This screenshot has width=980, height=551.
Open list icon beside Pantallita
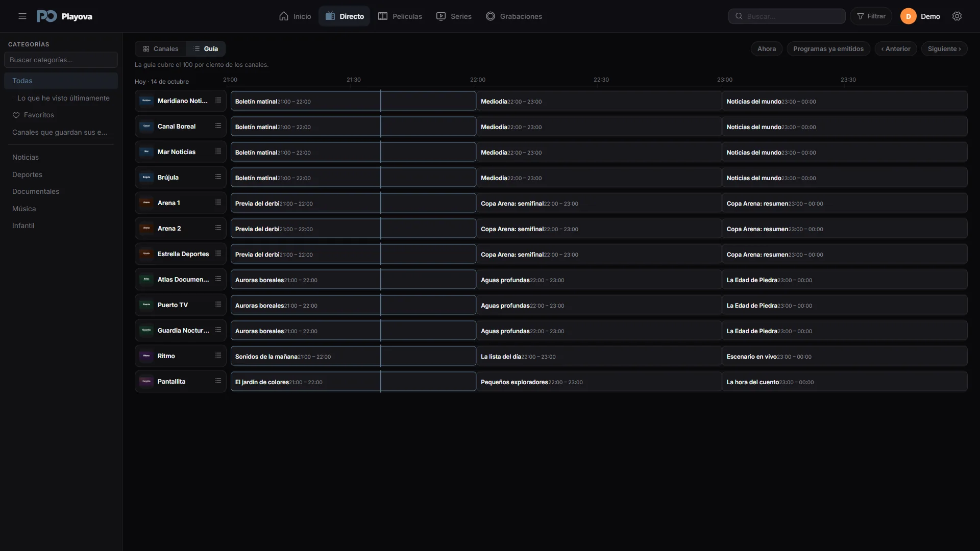click(x=218, y=381)
